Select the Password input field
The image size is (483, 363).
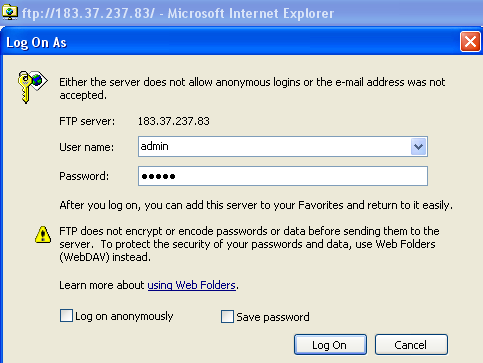point(283,176)
